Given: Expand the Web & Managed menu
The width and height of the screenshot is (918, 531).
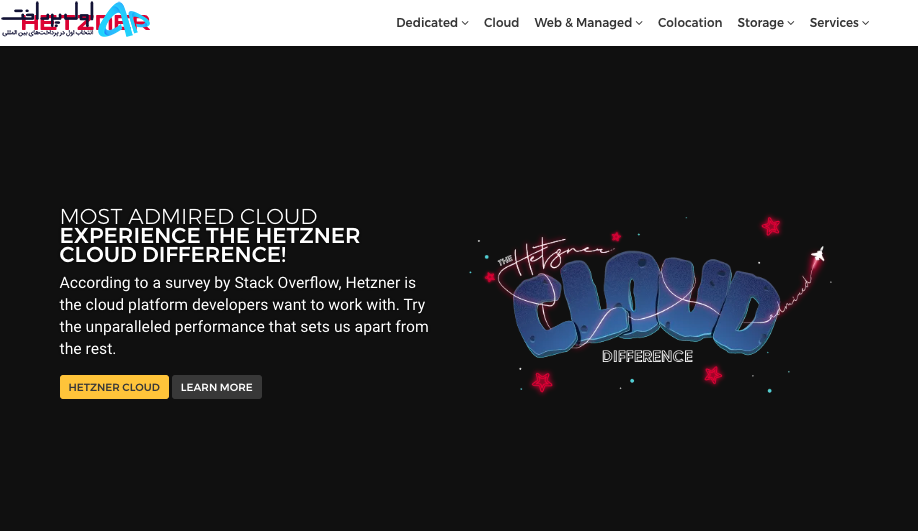Looking at the screenshot, I should 588,23.
